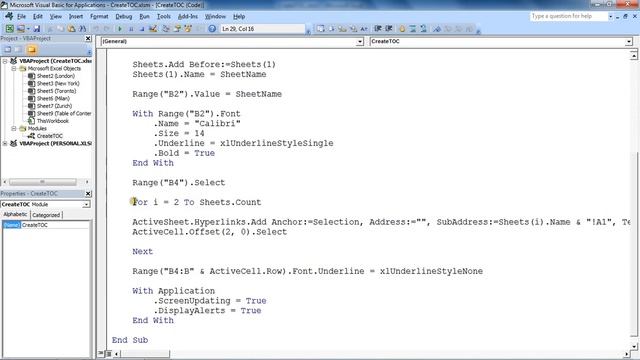The height and width of the screenshot is (360, 640).
Task: Click the code window vertical scrollbar
Action: click(633, 201)
